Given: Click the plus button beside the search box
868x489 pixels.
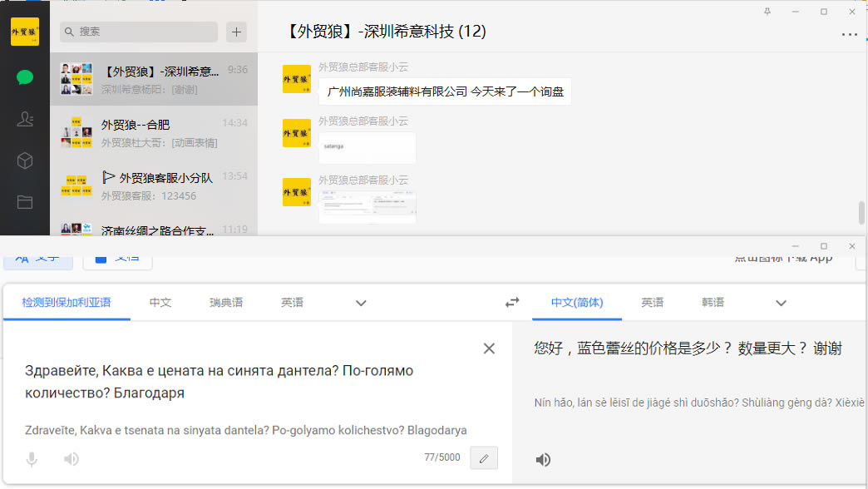Looking at the screenshot, I should [x=237, y=32].
